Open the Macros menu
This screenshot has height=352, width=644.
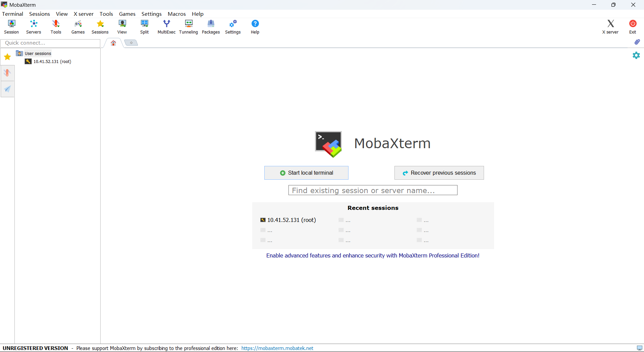click(177, 14)
